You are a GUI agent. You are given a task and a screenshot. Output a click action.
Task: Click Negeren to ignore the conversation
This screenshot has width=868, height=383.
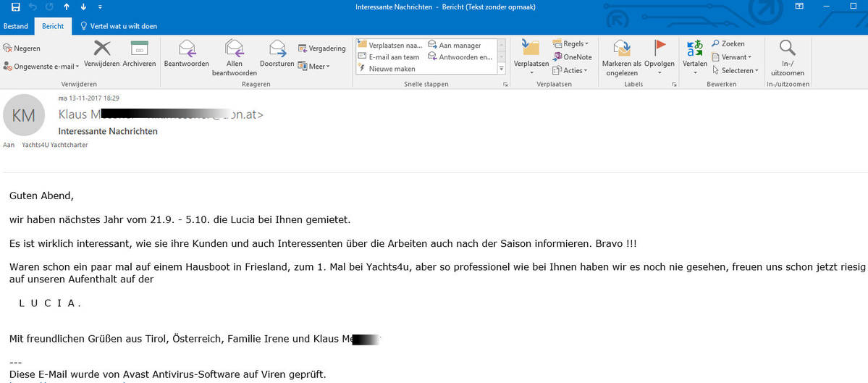click(x=22, y=49)
